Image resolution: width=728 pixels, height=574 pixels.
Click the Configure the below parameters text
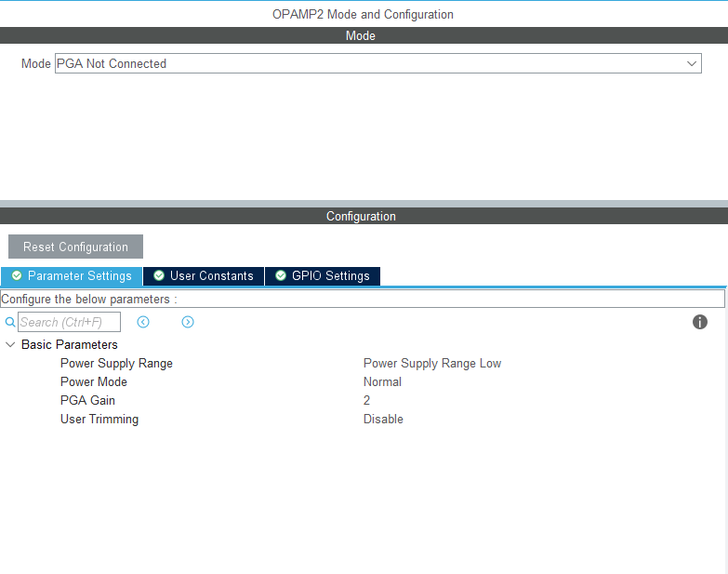89,299
